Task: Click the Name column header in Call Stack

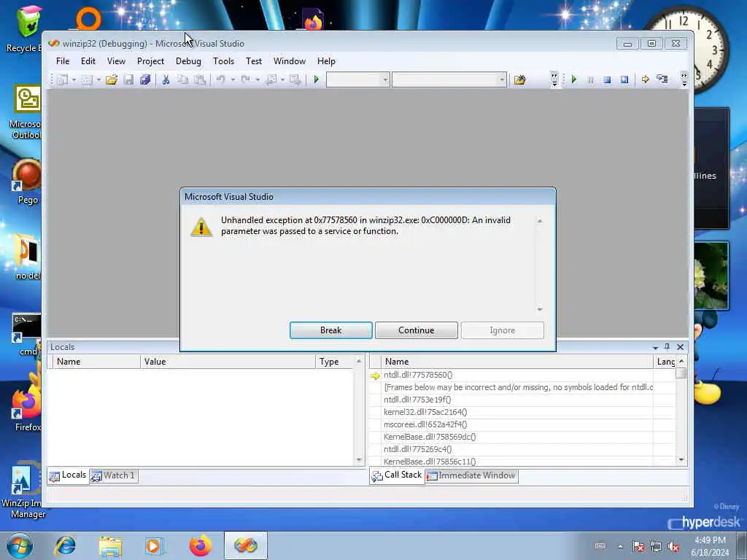Action: coord(517,362)
